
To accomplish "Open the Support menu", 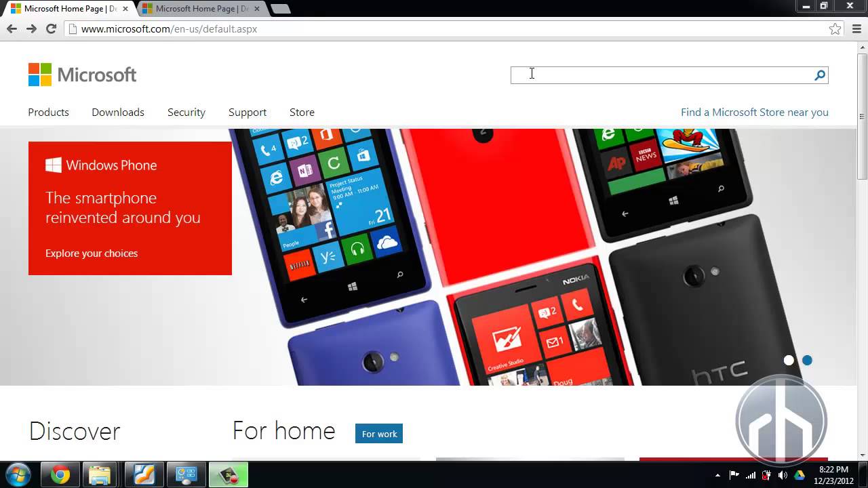I will point(248,113).
